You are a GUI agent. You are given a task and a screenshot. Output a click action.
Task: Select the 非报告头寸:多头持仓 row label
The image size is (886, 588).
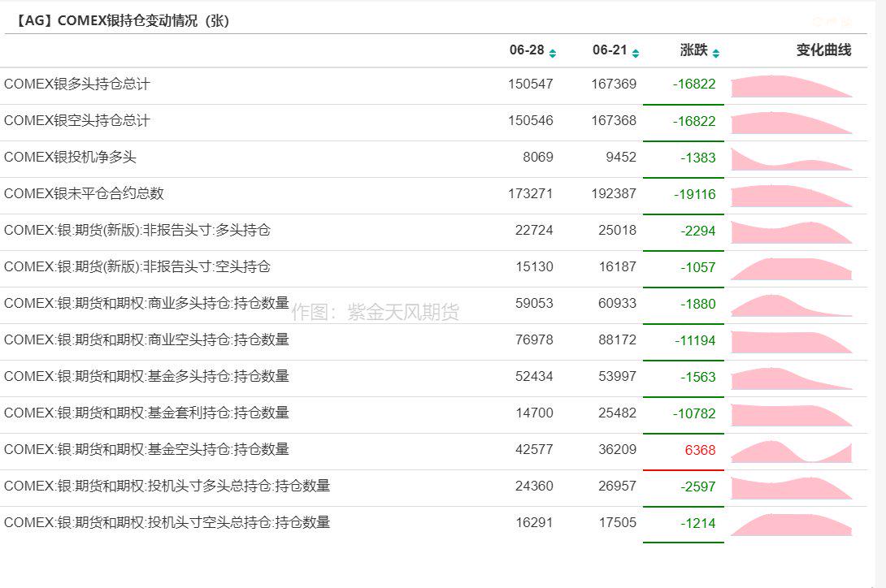137,230
